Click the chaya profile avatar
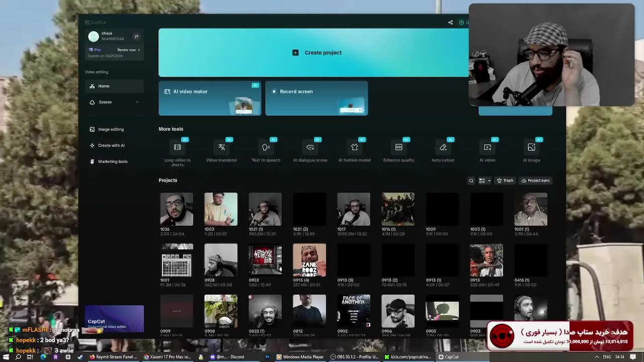This screenshot has height=362, width=644. (94, 36)
